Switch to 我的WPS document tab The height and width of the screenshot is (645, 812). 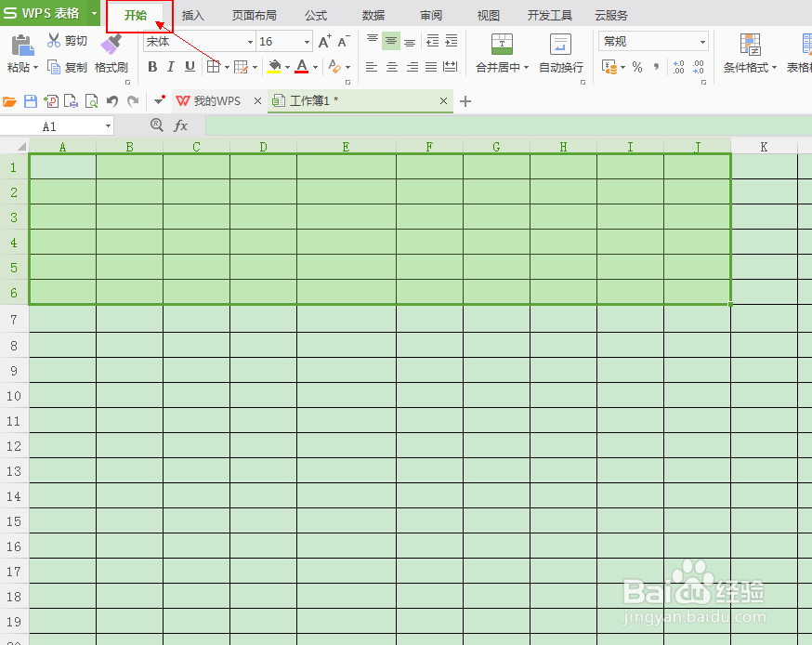tap(217, 101)
